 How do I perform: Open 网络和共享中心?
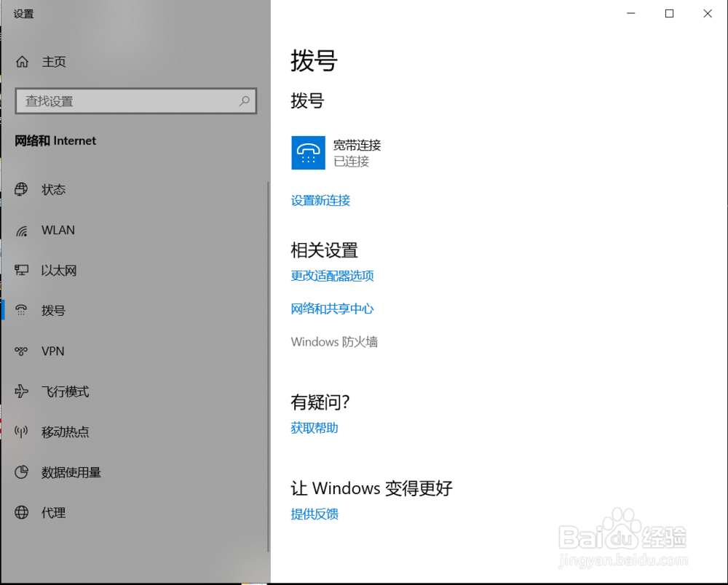coord(332,309)
